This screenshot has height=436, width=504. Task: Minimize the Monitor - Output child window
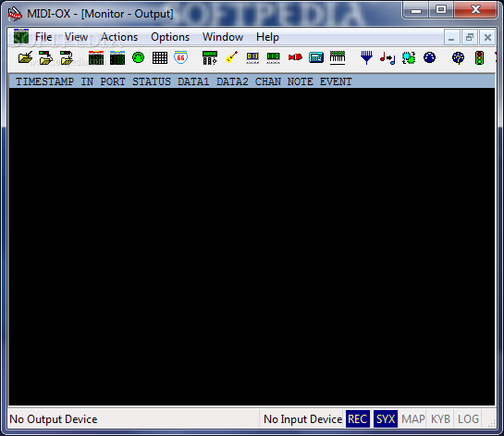click(451, 37)
